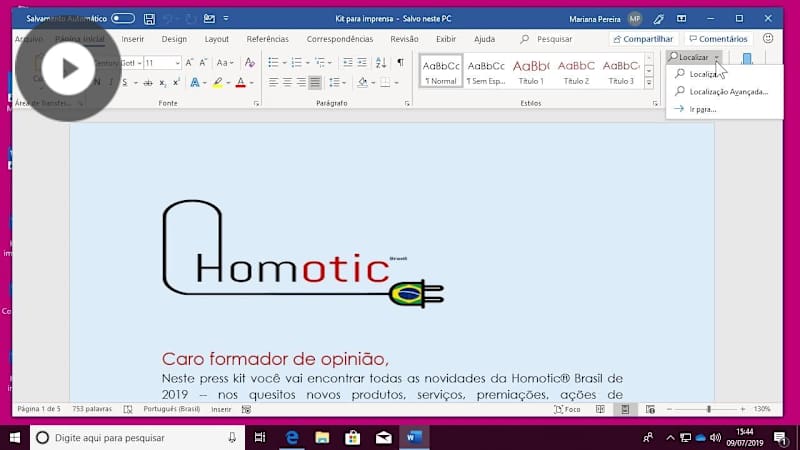Click the Increase Font Size icon
The width and height of the screenshot is (800, 450).
click(x=189, y=63)
